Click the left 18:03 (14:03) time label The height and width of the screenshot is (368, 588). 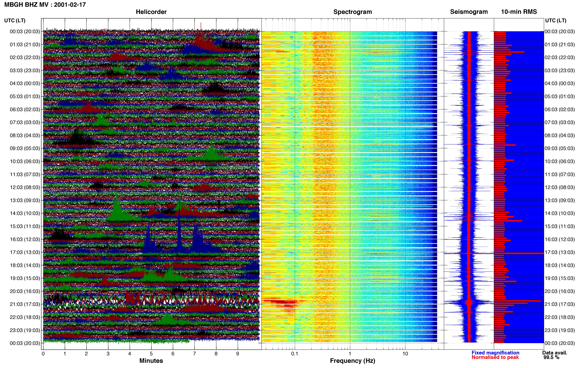click(x=25, y=265)
